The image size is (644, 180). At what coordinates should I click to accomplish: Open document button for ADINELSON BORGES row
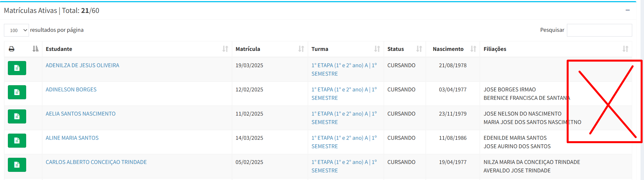point(17,92)
